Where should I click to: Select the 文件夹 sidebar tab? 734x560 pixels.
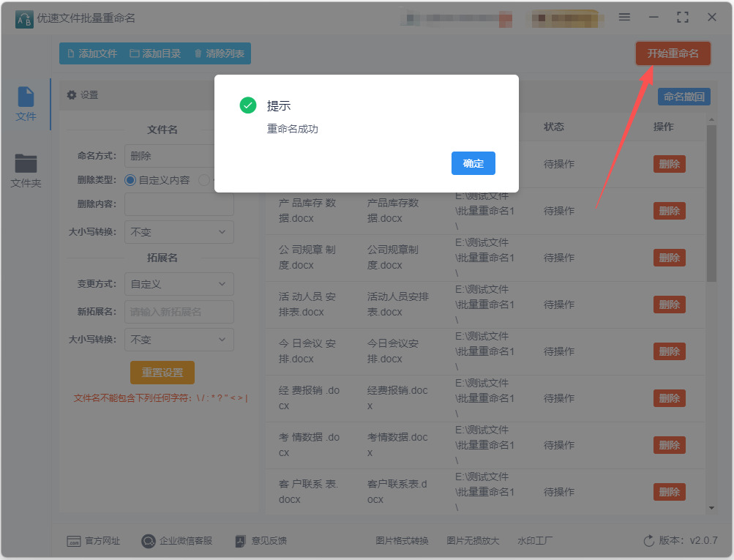coord(26,171)
